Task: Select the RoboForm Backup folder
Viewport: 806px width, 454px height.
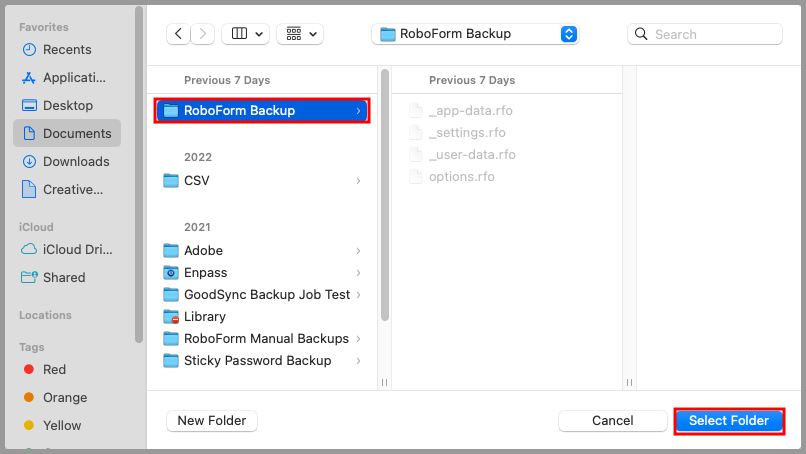Action: pos(262,111)
